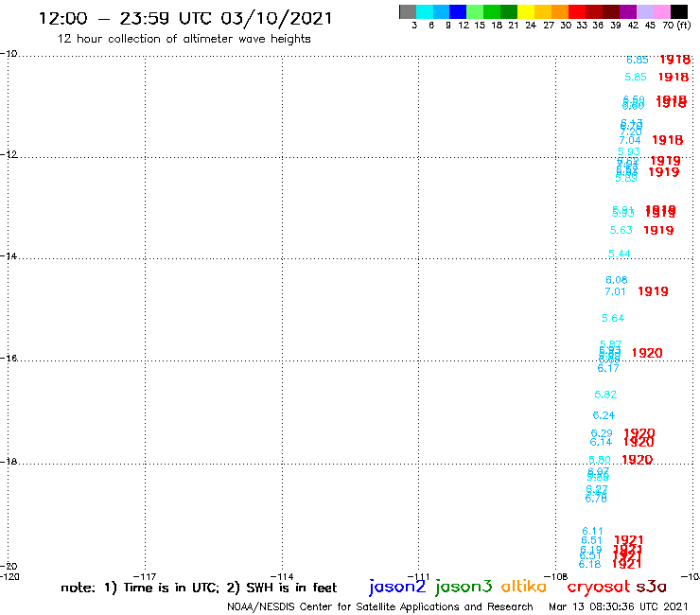Click the -117 longitude axis label
The image size is (700, 615).
145,576
